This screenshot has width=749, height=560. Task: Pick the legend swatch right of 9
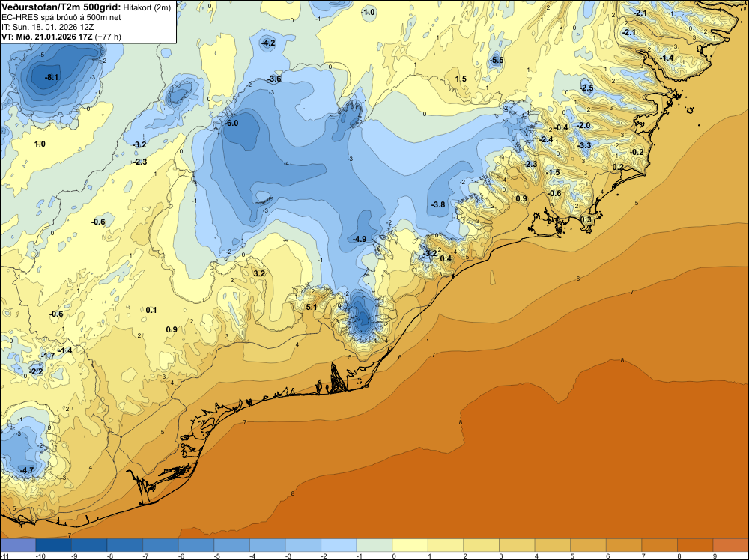click(x=731, y=545)
